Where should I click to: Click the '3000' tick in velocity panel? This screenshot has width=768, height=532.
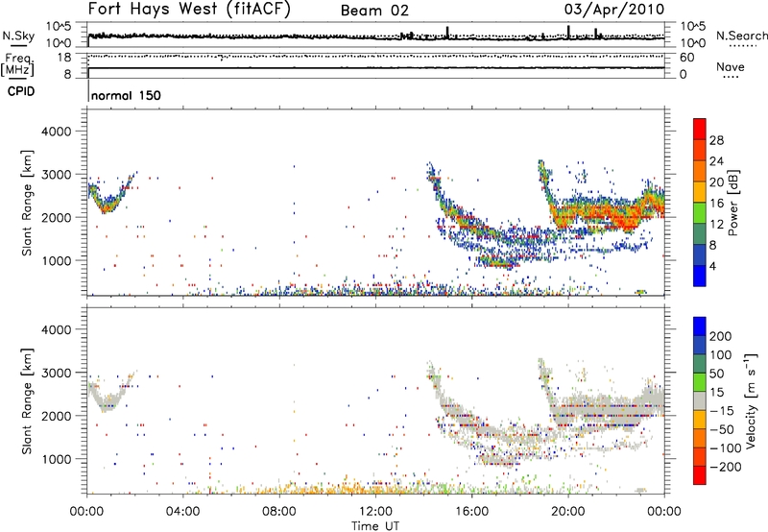point(57,373)
